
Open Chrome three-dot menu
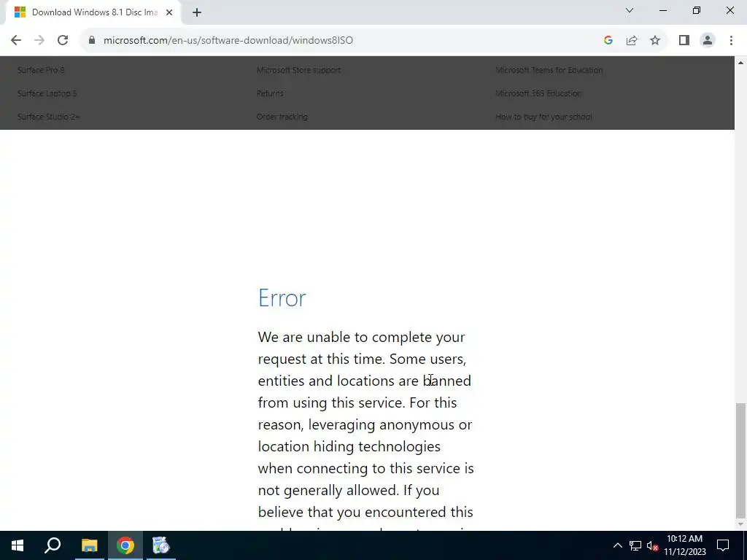(x=731, y=41)
